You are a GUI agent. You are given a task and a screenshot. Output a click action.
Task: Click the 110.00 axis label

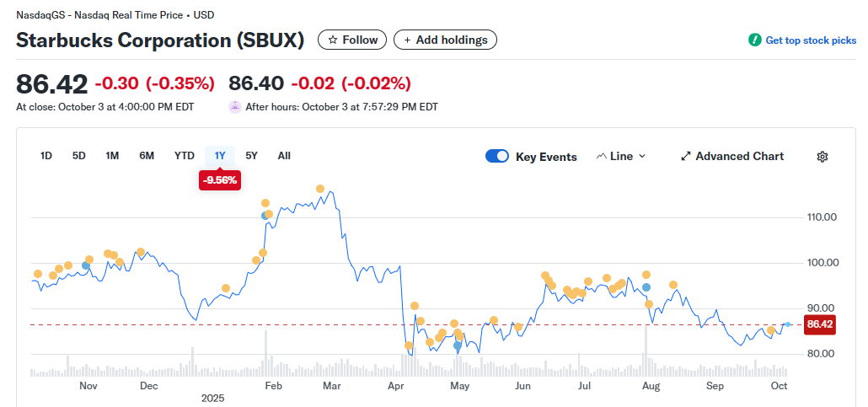point(821,217)
